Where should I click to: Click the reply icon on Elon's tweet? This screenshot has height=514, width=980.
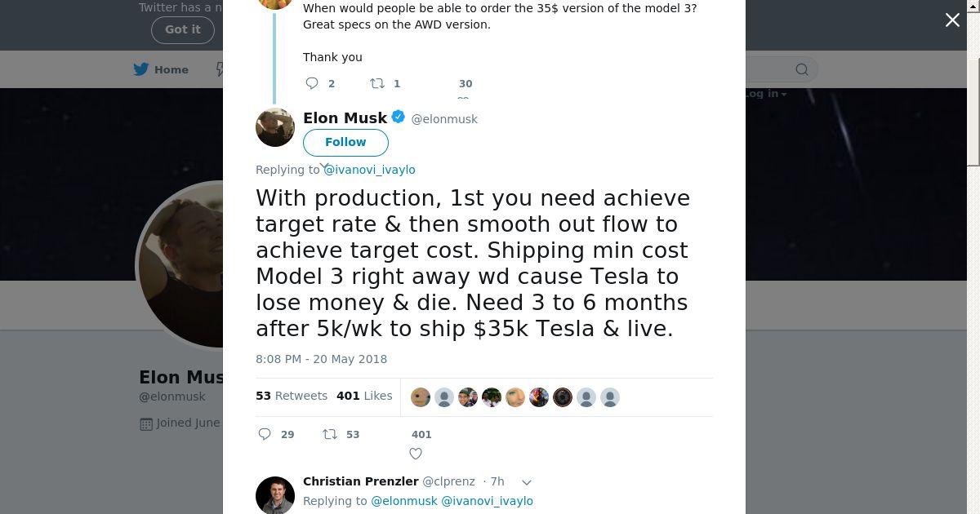point(265,434)
